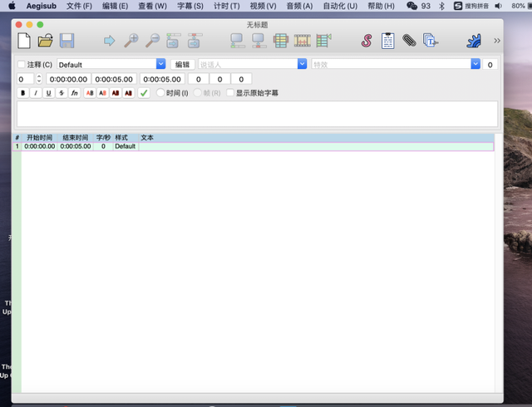Toggle the 注释 (C) comment checkbox
The height and width of the screenshot is (407, 532).
point(22,65)
